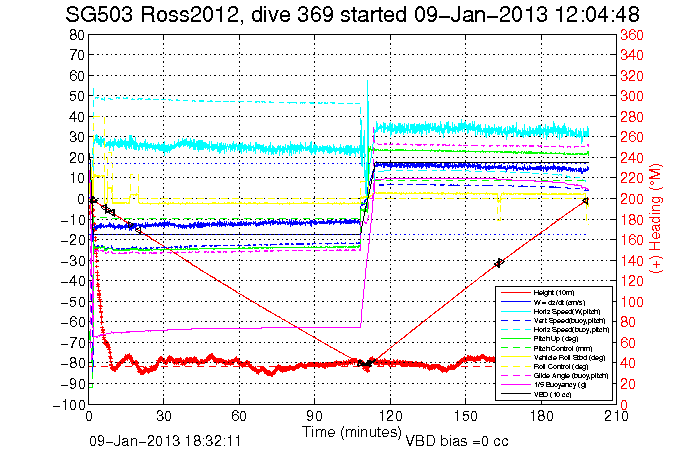The width and height of the screenshot is (681, 454).
Task: Click 'Horiz Speed(buoy,pitch)' legend entry
Action: [571, 330]
